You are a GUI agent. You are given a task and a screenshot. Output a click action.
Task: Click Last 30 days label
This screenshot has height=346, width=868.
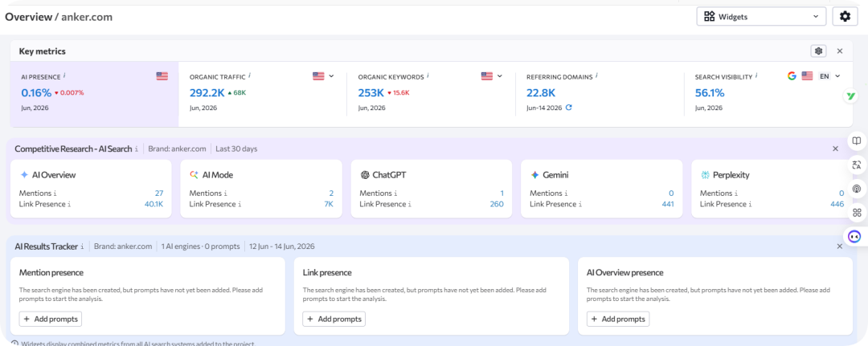click(x=236, y=149)
